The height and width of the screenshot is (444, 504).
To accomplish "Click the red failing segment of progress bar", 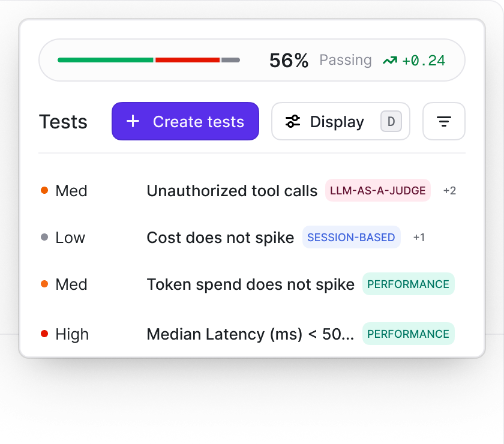I will pyautogui.click(x=187, y=60).
